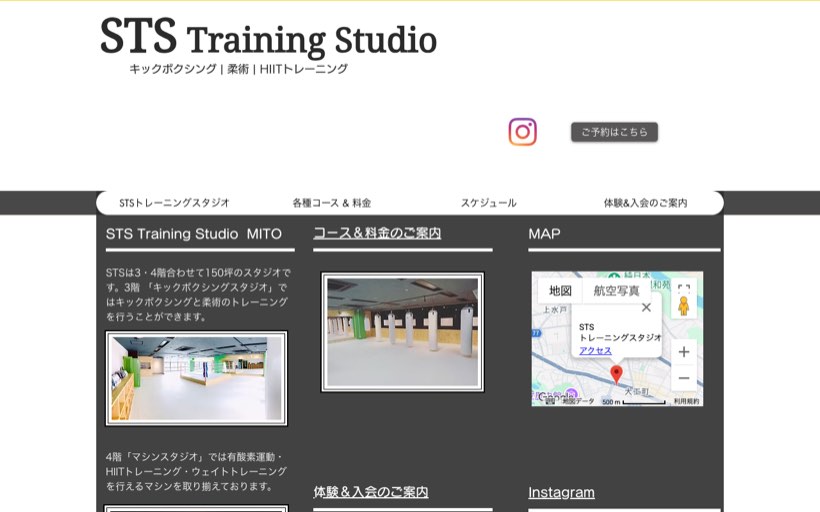820x512 pixels.
Task: Follow the コース＆料金のご案内 heading link
Action: coord(377,233)
